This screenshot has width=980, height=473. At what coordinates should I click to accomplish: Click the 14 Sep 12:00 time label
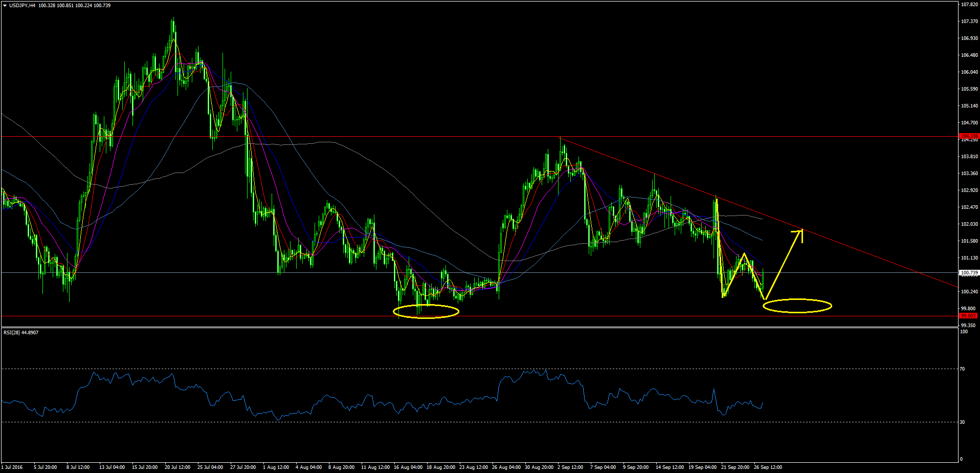pos(670,467)
